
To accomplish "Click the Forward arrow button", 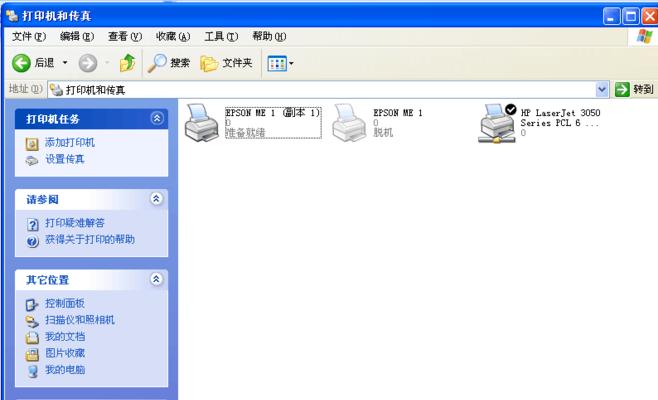I will [88, 63].
